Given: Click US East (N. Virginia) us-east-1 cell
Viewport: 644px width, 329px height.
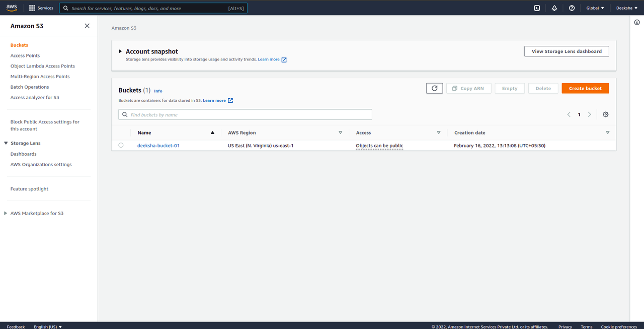Looking at the screenshot, I should (x=261, y=146).
